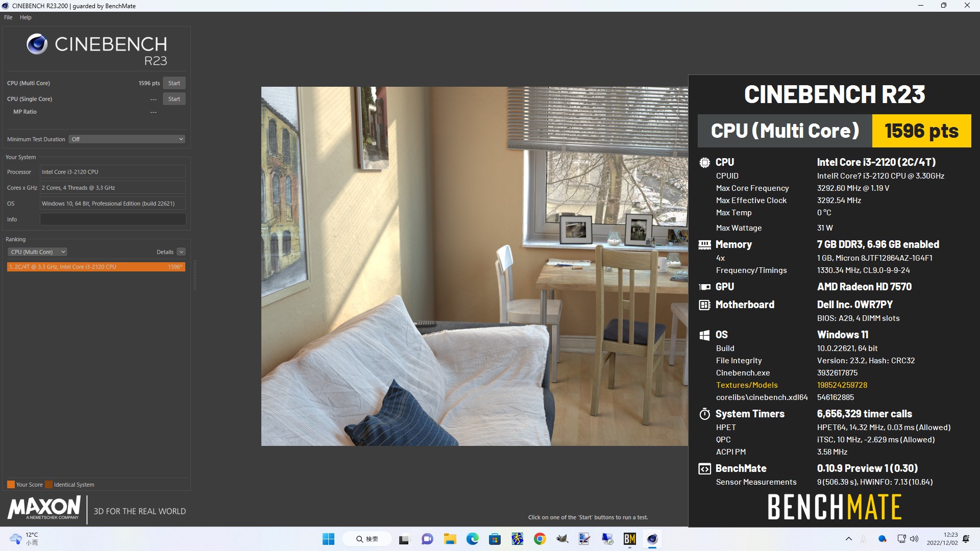Expand the ranking Details arrow
980x551 pixels.
coord(181,252)
